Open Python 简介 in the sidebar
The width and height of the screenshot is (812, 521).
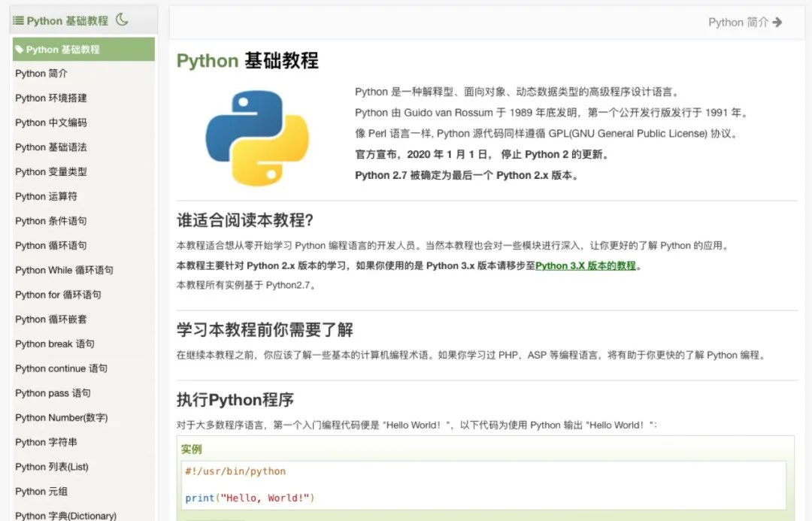[x=41, y=74]
